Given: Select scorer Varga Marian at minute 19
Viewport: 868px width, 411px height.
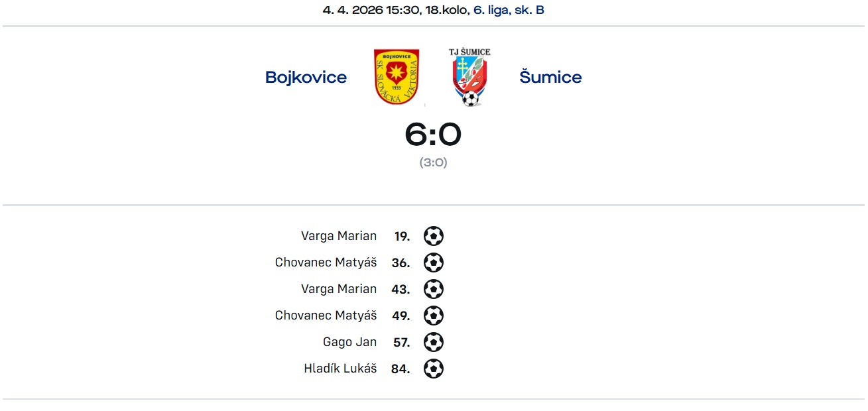Looking at the screenshot, I should tap(338, 236).
